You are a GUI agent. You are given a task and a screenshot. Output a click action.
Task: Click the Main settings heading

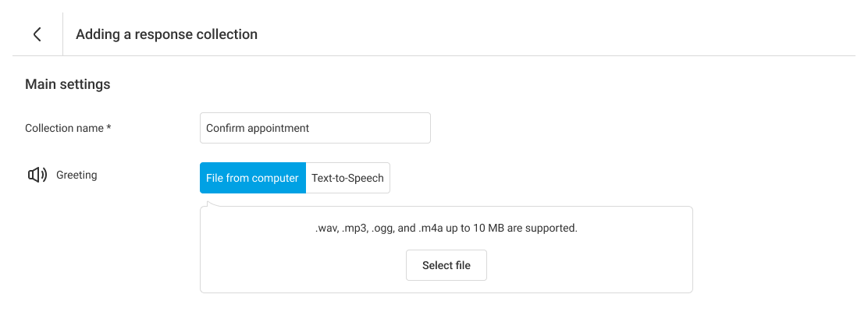[68, 84]
